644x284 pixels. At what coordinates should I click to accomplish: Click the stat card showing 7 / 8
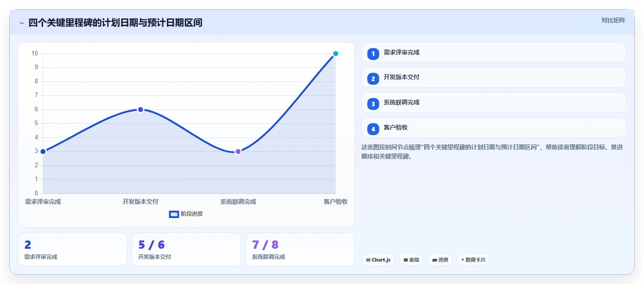coord(300,249)
